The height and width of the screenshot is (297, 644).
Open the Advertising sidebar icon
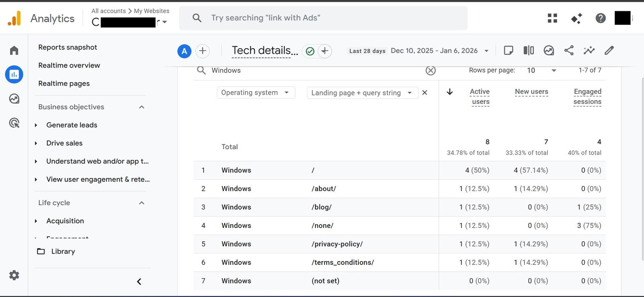pos(14,123)
